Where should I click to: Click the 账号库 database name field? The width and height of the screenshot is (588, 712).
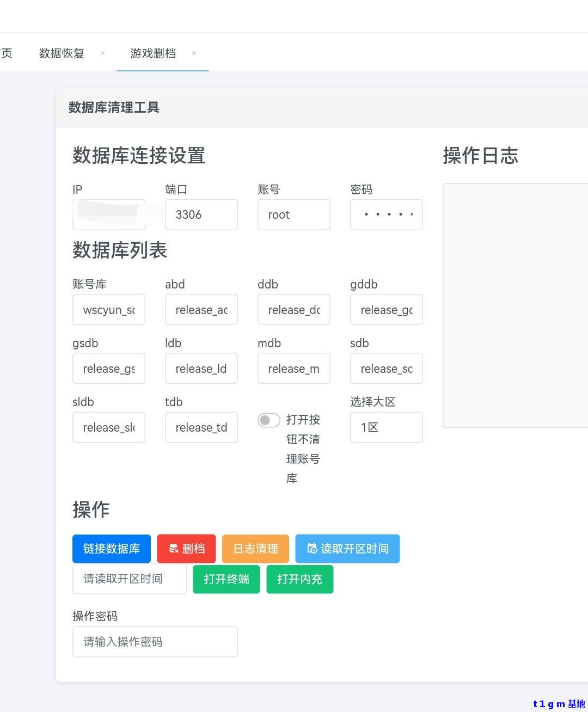click(108, 310)
